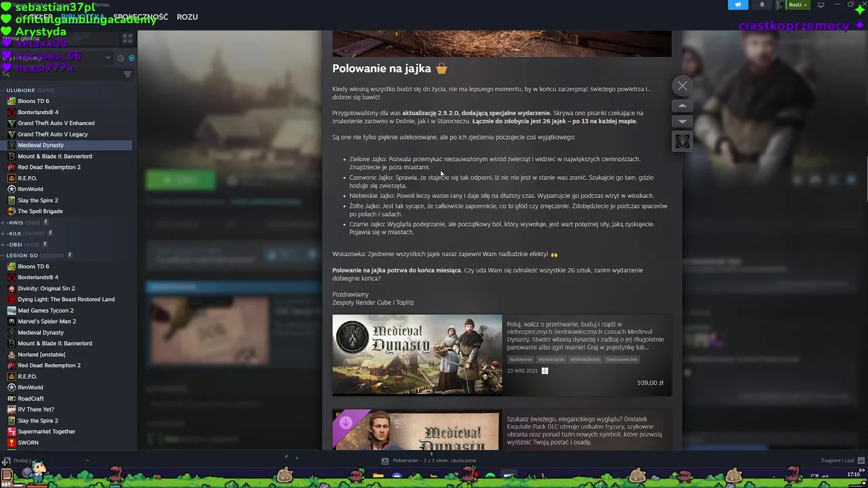The width and height of the screenshot is (868, 488).
Task: Open the RozU account dropdown
Action: click(797, 5)
